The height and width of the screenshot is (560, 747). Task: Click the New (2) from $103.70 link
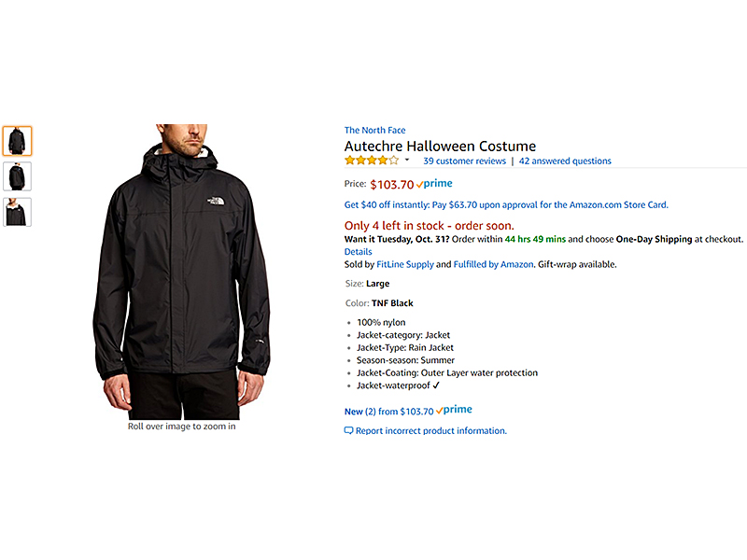[x=388, y=412]
